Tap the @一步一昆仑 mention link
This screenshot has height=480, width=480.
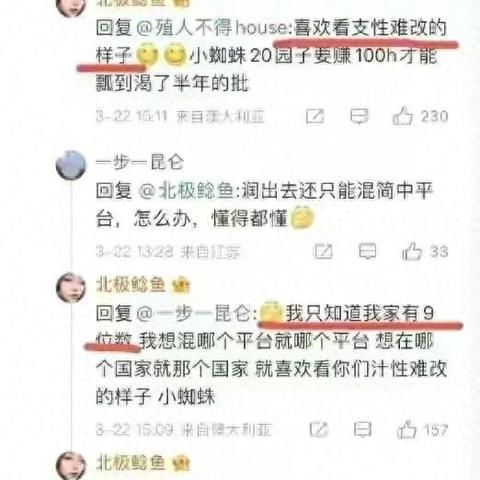tap(195, 313)
